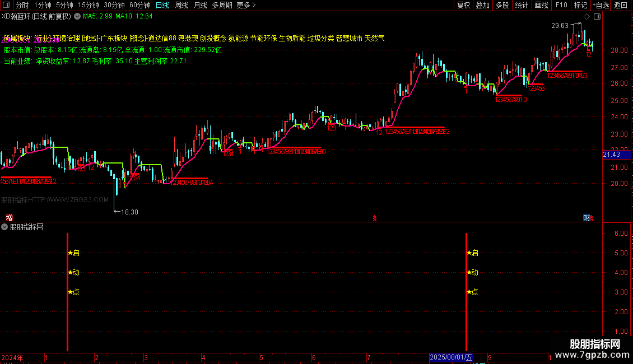Switch to 月线 monthly chart
This screenshot has width=633, height=364.
tap(200, 5)
